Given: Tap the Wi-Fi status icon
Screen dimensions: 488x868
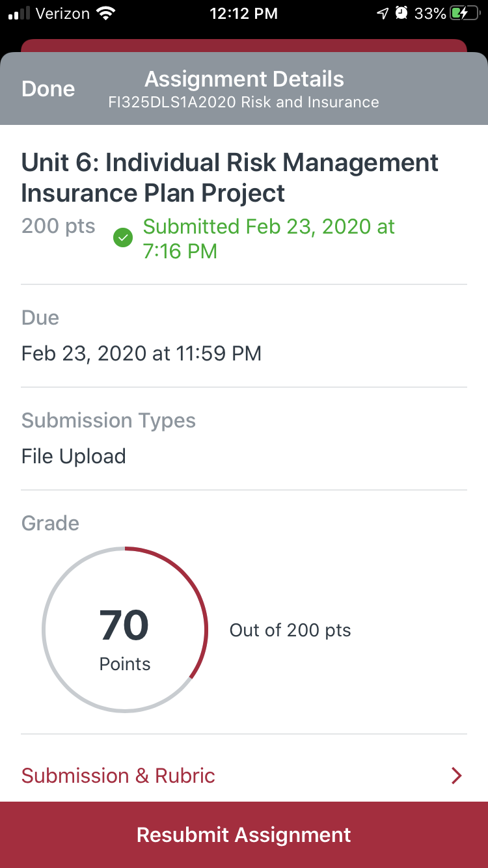Looking at the screenshot, I should tap(104, 13).
